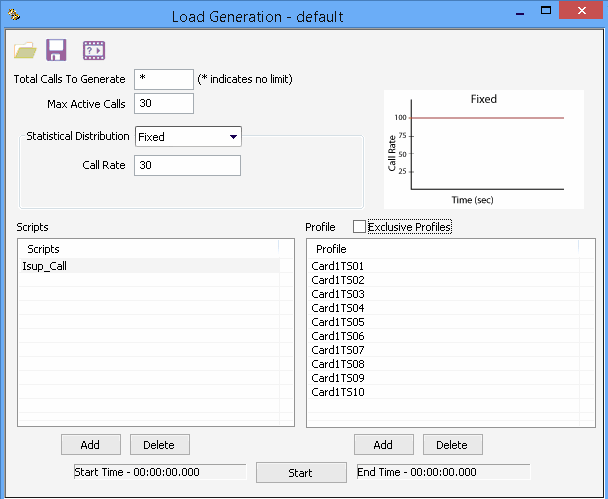Save the configuration with the floppy disk icon
The width and height of the screenshot is (608, 499).
click(56, 50)
